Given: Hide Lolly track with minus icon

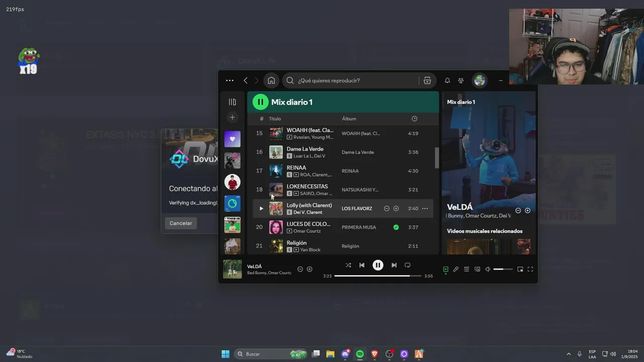Looking at the screenshot, I should click(x=386, y=208).
